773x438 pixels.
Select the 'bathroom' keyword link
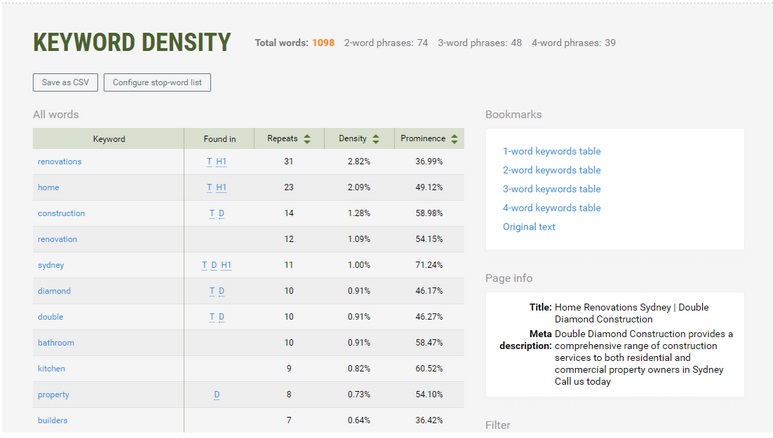point(56,343)
